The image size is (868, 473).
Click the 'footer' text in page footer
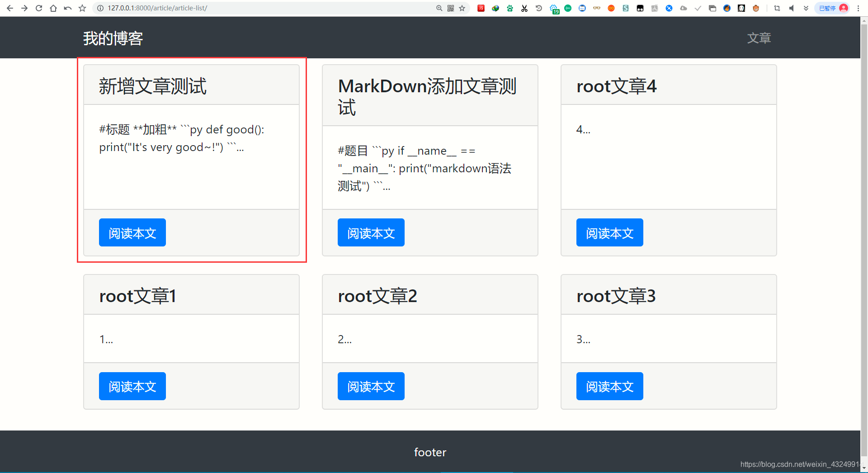tap(430, 452)
